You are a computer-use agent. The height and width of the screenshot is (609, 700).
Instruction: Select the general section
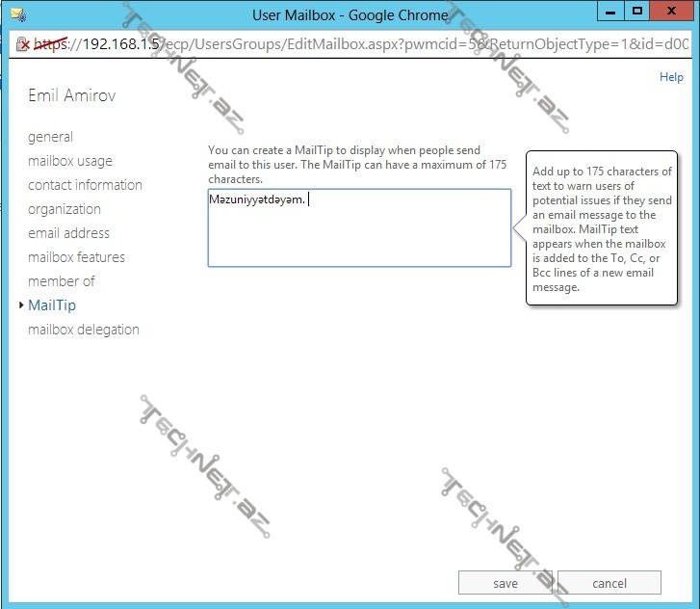coord(50,137)
